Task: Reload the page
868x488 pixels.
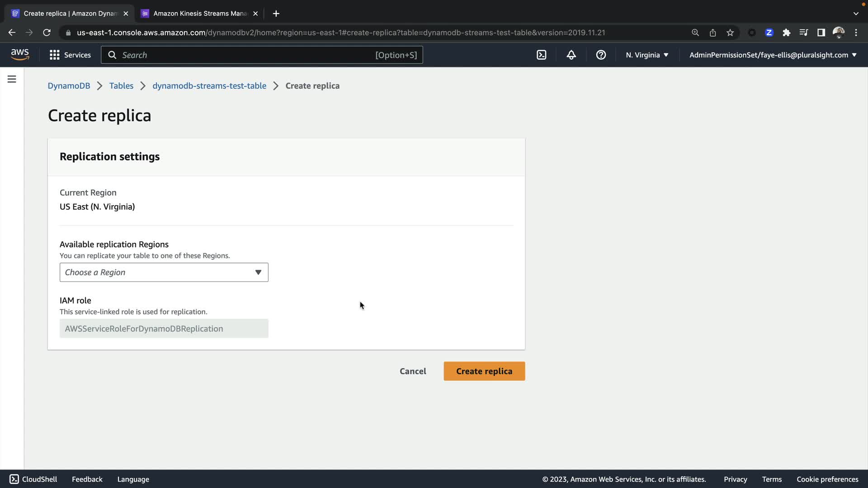Action: click(x=47, y=33)
